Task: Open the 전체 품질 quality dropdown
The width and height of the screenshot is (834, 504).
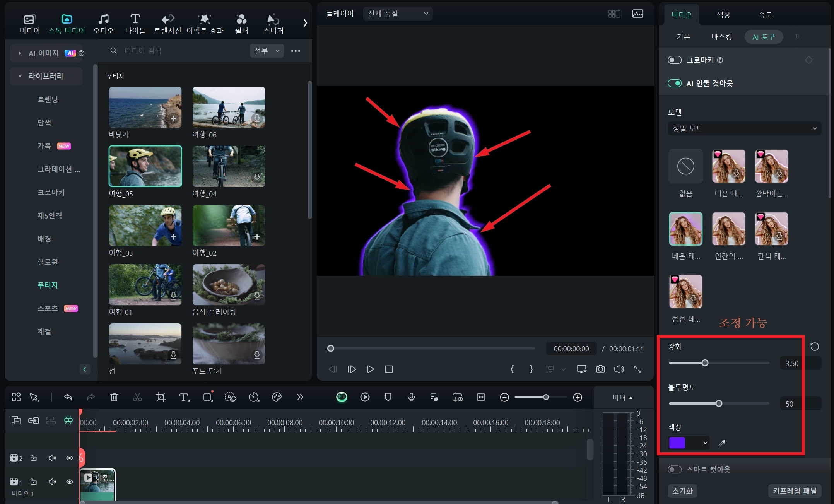Action: click(x=398, y=14)
